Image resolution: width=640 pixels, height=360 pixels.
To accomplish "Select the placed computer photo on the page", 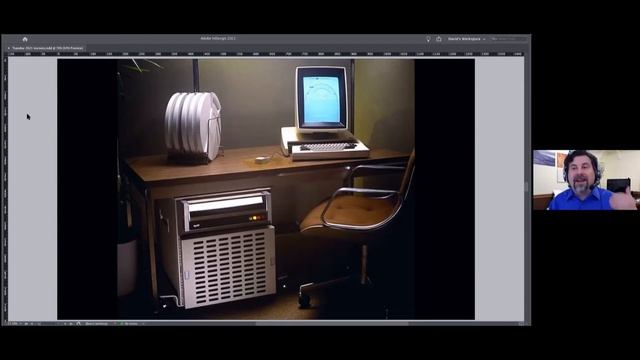I will click(266, 189).
